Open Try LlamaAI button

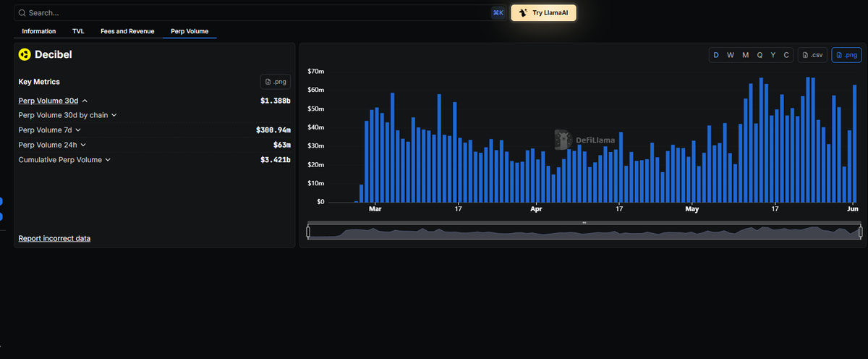coord(543,13)
